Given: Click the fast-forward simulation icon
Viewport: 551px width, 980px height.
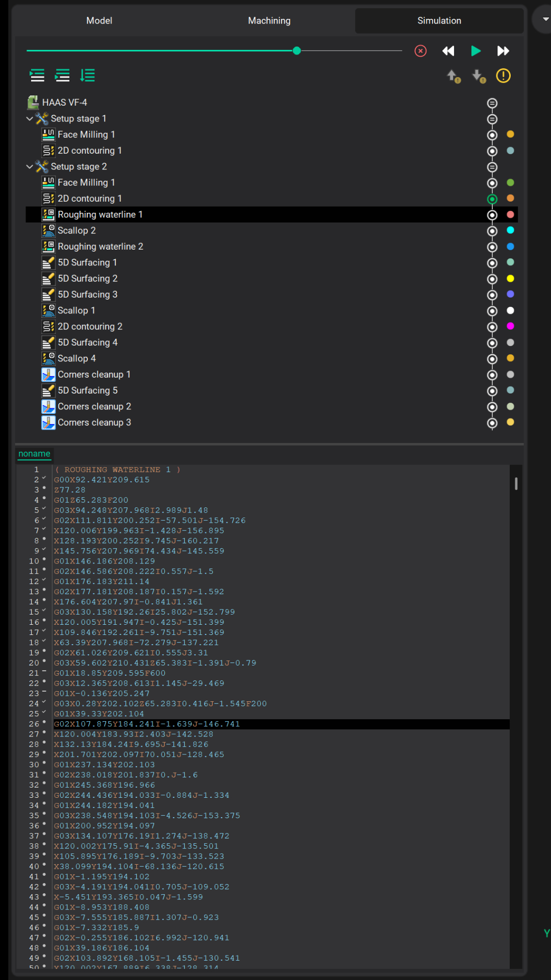Looking at the screenshot, I should [503, 51].
